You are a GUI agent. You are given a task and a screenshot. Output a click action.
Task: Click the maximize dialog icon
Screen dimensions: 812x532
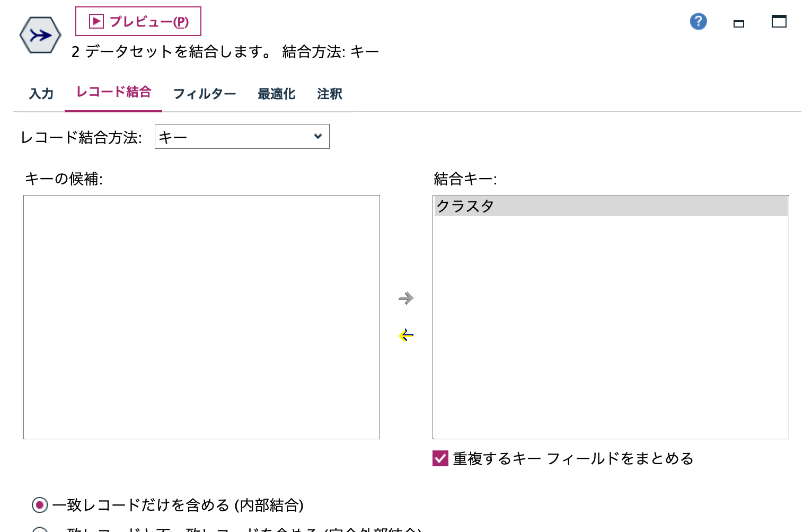point(779,22)
